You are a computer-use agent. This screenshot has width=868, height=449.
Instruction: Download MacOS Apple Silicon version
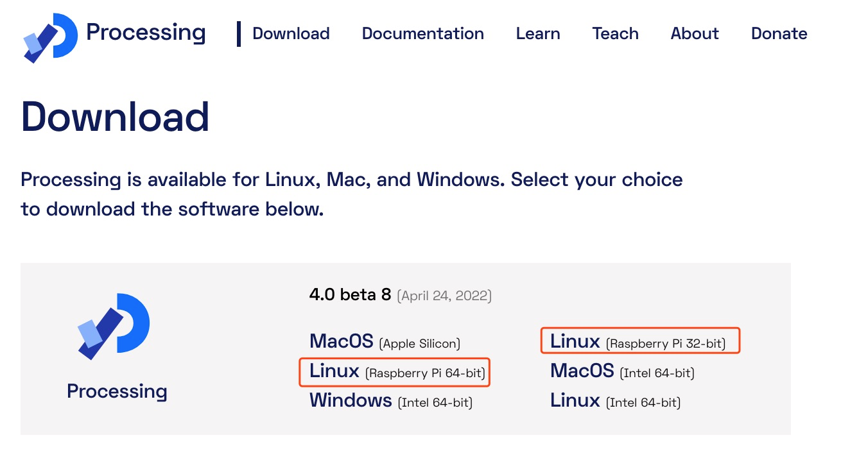tap(385, 341)
